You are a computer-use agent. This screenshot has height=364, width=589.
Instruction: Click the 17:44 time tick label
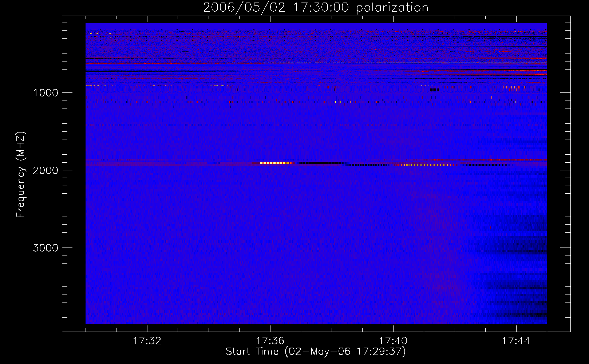(x=516, y=341)
